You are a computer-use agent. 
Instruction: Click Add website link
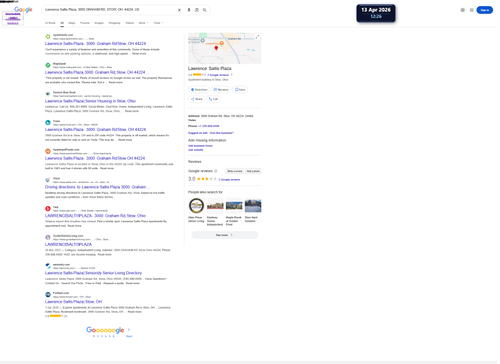[195, 150]
